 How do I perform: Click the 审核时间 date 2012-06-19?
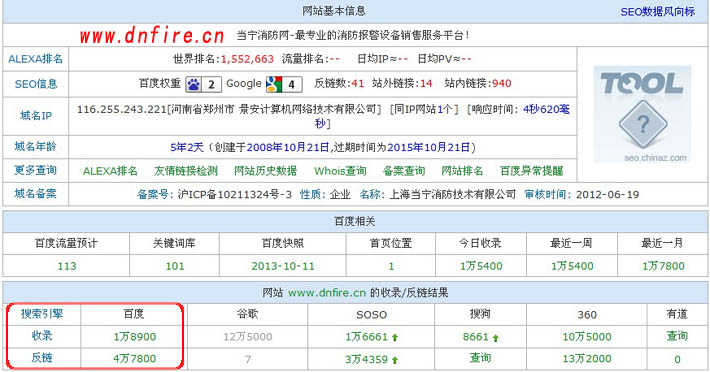607,195
